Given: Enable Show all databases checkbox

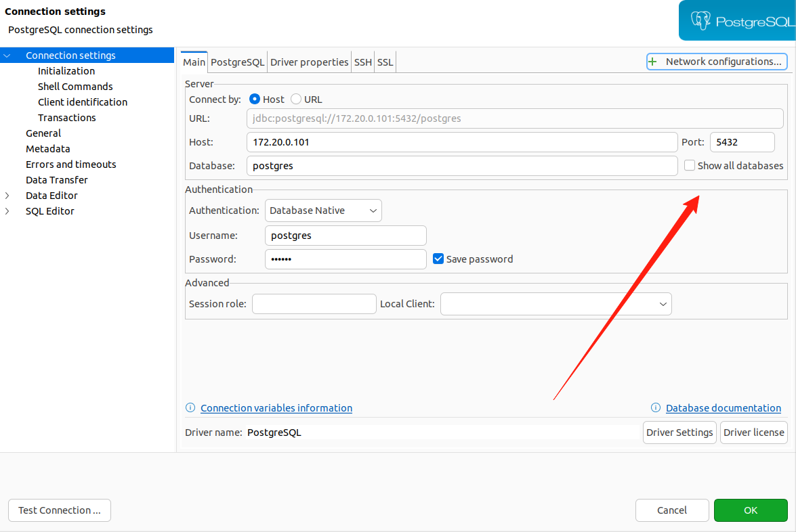Looking at the screenshot, I should tap(690, 166).
